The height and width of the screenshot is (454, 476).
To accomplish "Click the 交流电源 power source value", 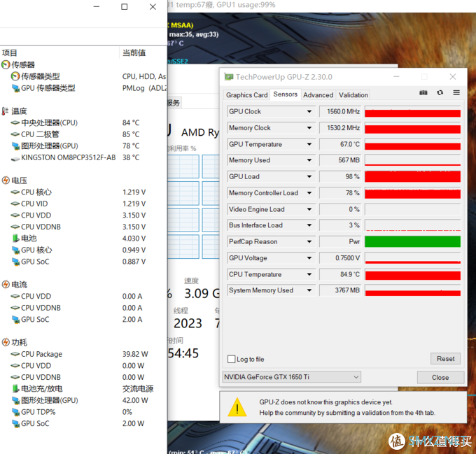I will click(138, 389).
